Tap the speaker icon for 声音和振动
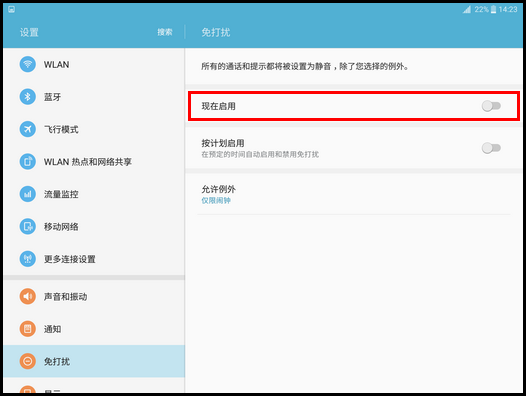Screen dimensions: 526x396 click(28, 297)
